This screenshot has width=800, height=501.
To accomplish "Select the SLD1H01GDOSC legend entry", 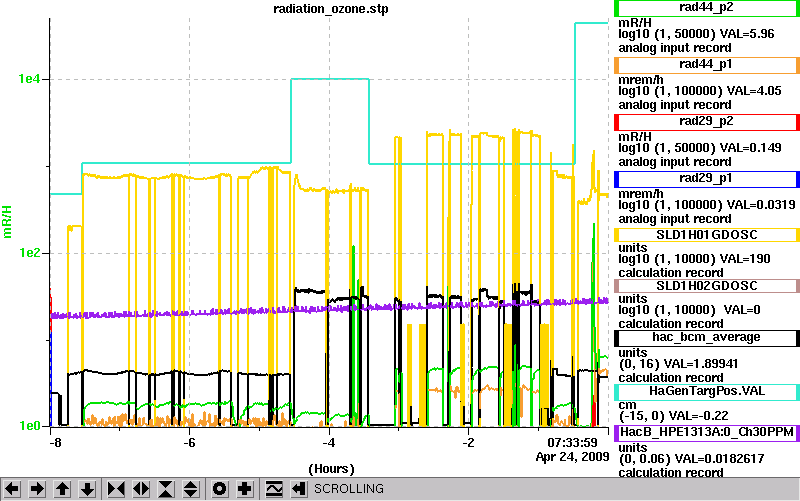I will (706, 235).
